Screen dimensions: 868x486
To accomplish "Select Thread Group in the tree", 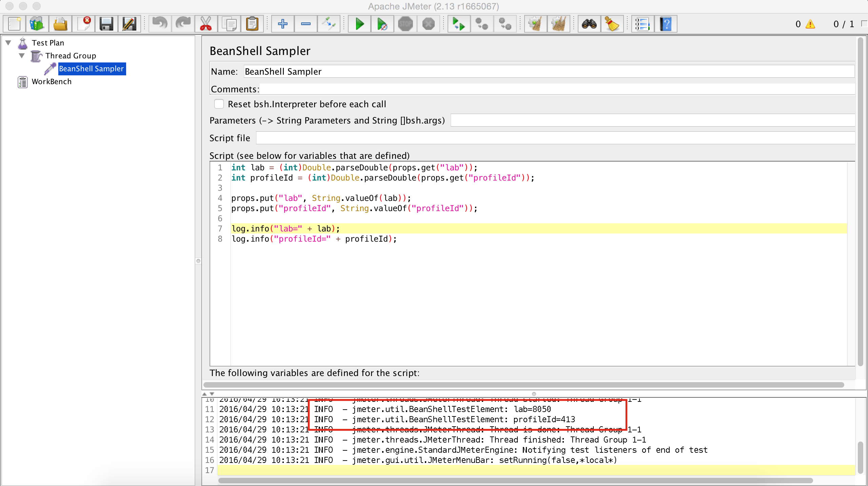I will pyautogui.click(x=71, y=56).
